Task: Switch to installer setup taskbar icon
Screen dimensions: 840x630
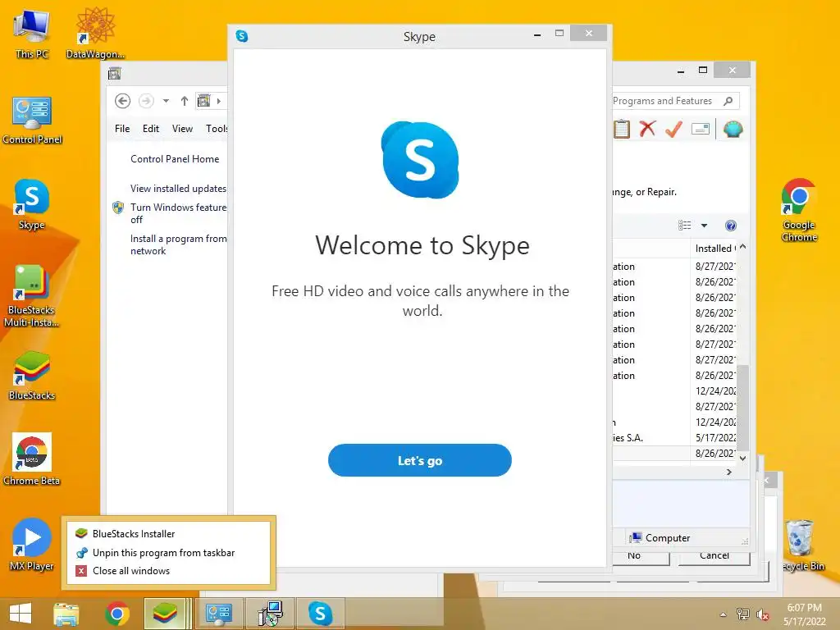Action: click(270, 614)
